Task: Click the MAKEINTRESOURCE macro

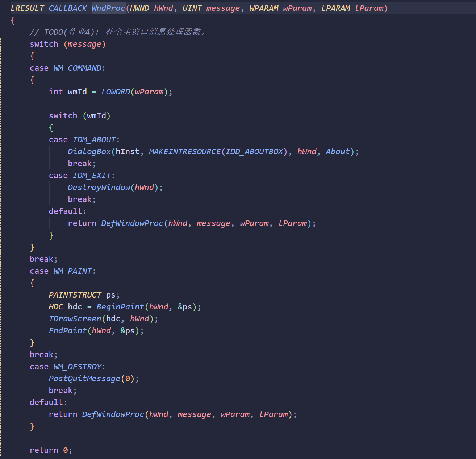Action: click(184, 152)
